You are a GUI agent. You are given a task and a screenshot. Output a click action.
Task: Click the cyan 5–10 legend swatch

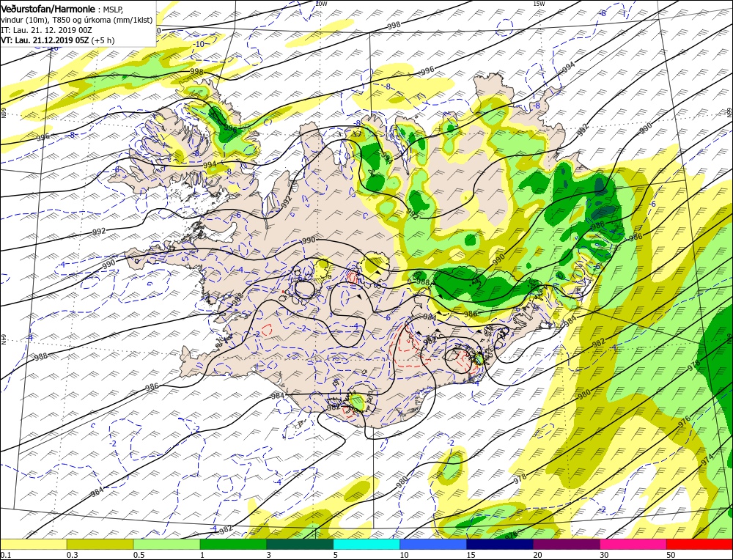coord(367,544)
